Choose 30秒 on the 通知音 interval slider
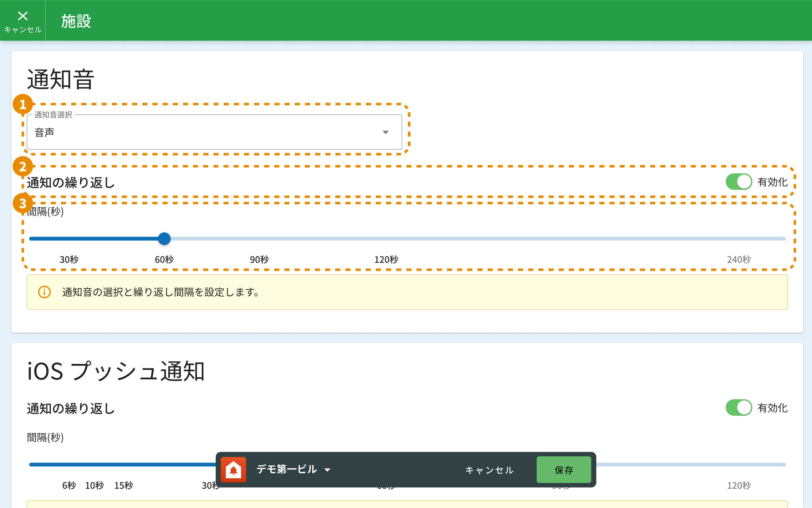The height and width of the screenshot is (508, 812). [x=69, y=259]
